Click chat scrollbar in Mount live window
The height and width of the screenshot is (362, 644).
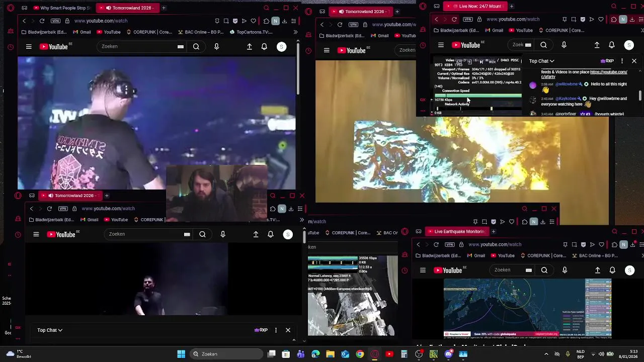coord(640,95)
